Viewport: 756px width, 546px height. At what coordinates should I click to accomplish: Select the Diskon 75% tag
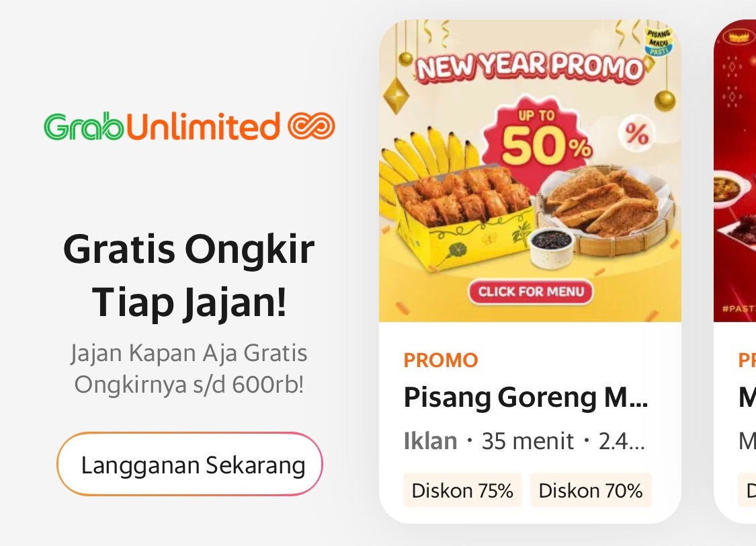click(462, 491)
